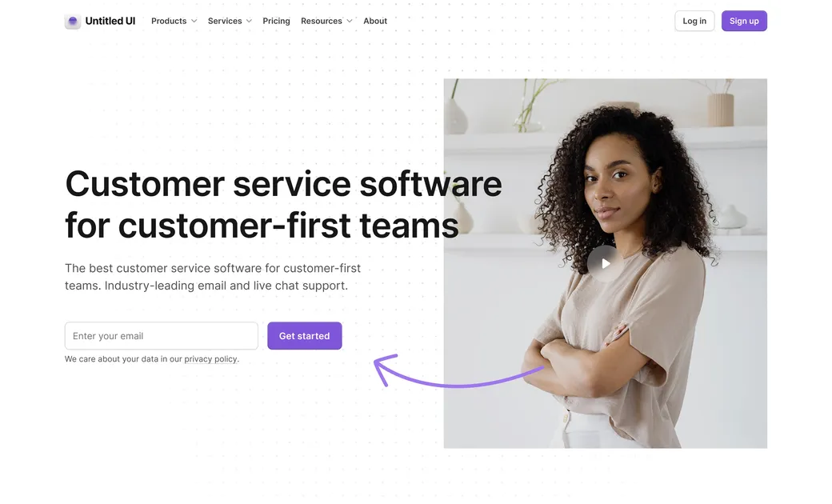Open the Resources menu label
Screen dimensions: 832x504
[322, 22]
